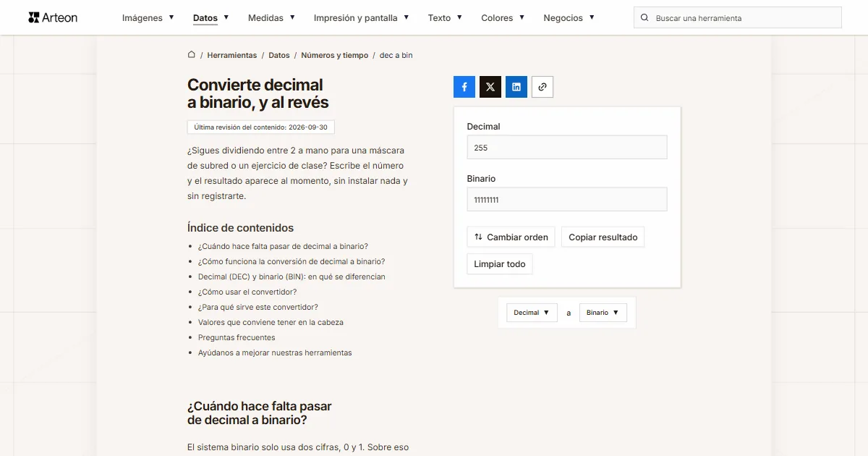Share page on LinkedIn
The height and width of the screenshot is (456, 868).
(516, 87)
